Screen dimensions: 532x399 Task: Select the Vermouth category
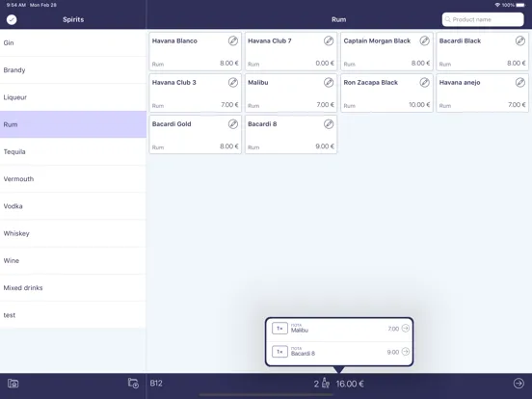pyautogui.click(x=73, y=179)
